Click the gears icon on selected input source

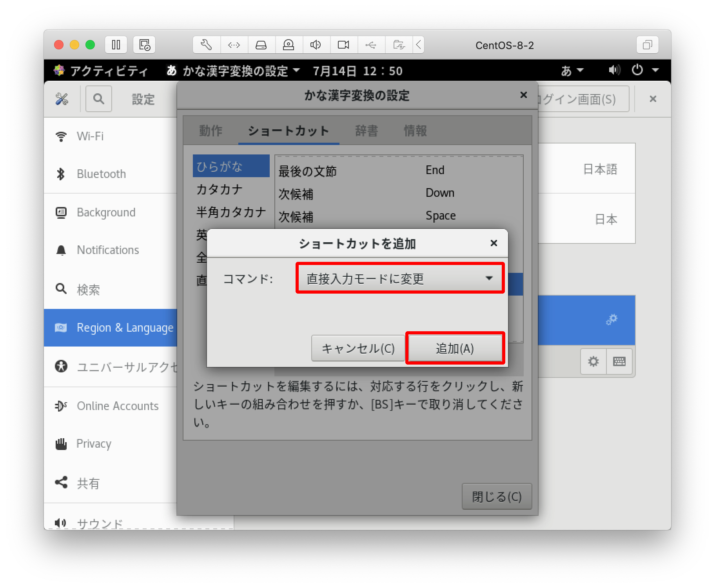pyautogui.click(x=612, y=320)
